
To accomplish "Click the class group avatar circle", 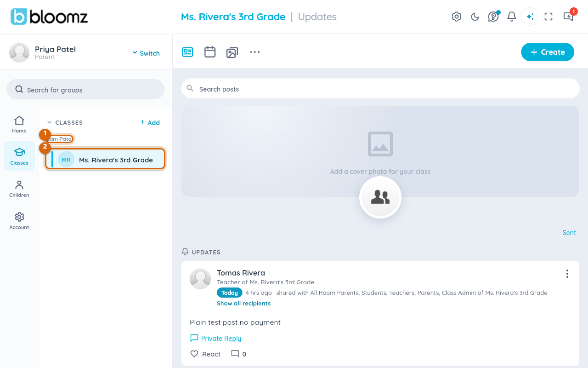I will pyautogui.click(x=380, y=197).
